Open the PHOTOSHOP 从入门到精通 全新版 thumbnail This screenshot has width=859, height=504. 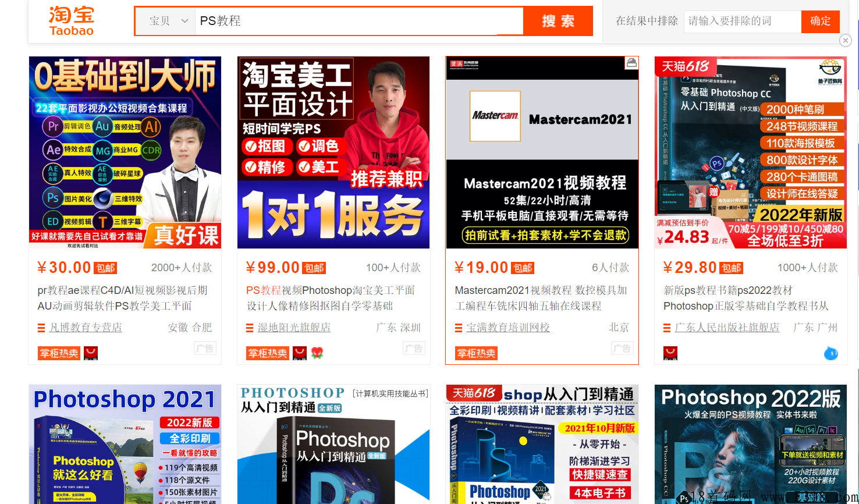(x=333, y=444)
